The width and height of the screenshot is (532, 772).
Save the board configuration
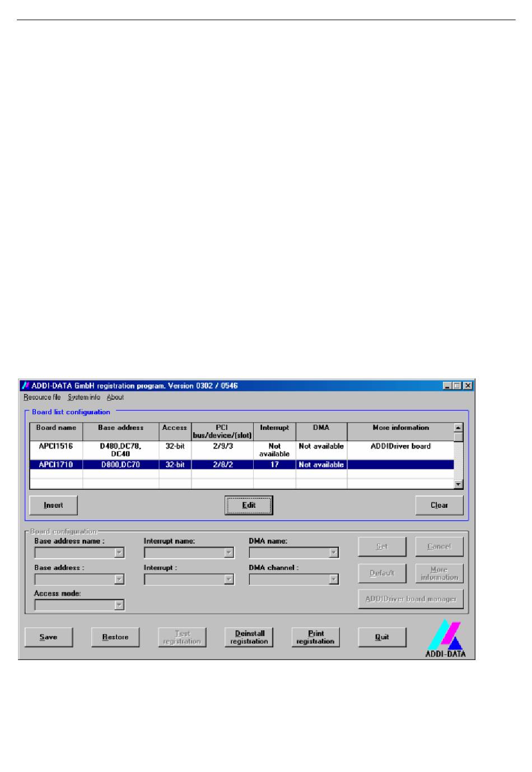[49, 637]
